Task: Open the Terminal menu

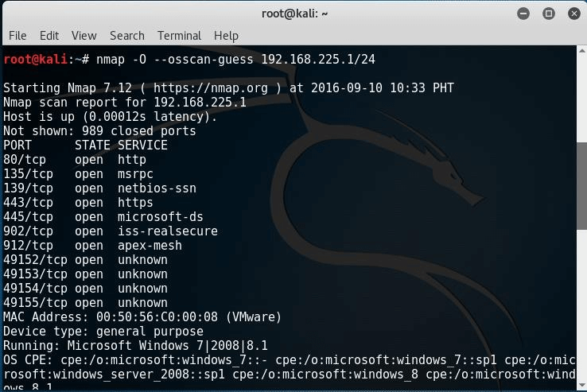Action: click(179, 36)
